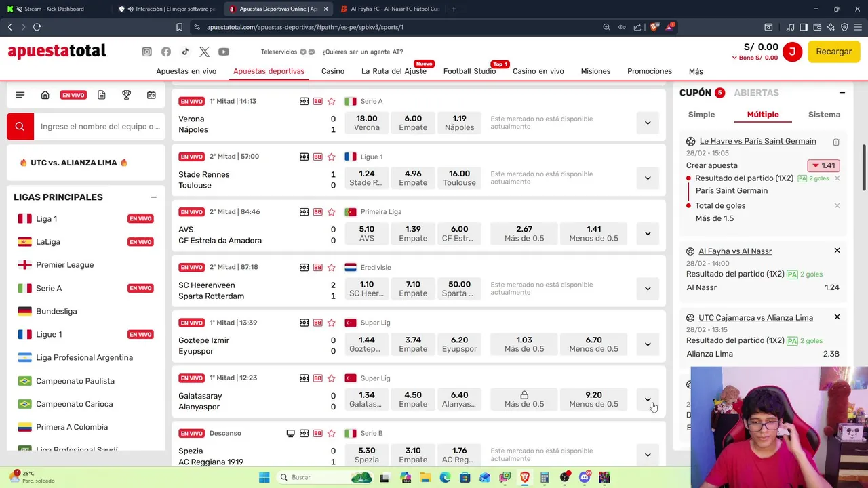Screen dimensions: 868x488
Task: Favorite the Verona vs Nápoles match star
Action: point(331,101)
